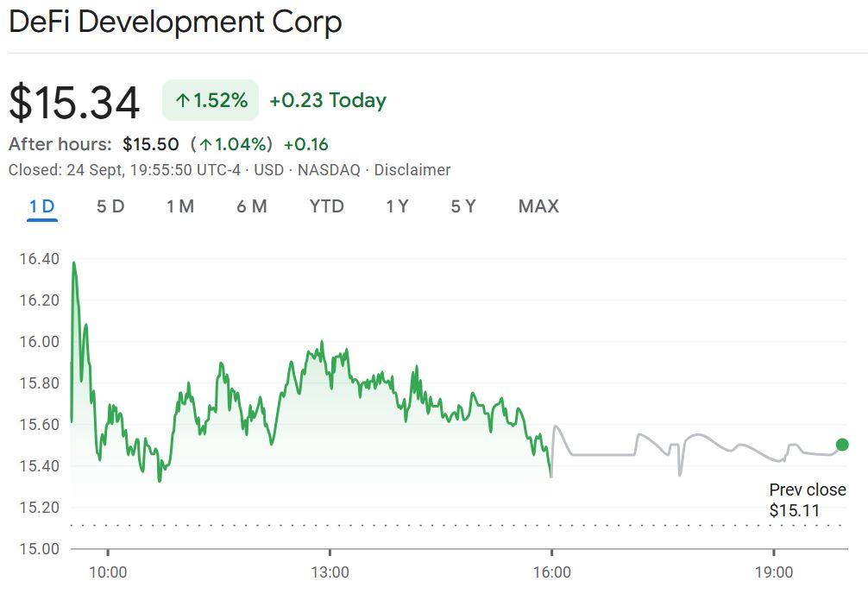Click the Prev close $15.11 label
The image size is (868, 594).
[x=807, y=500]
